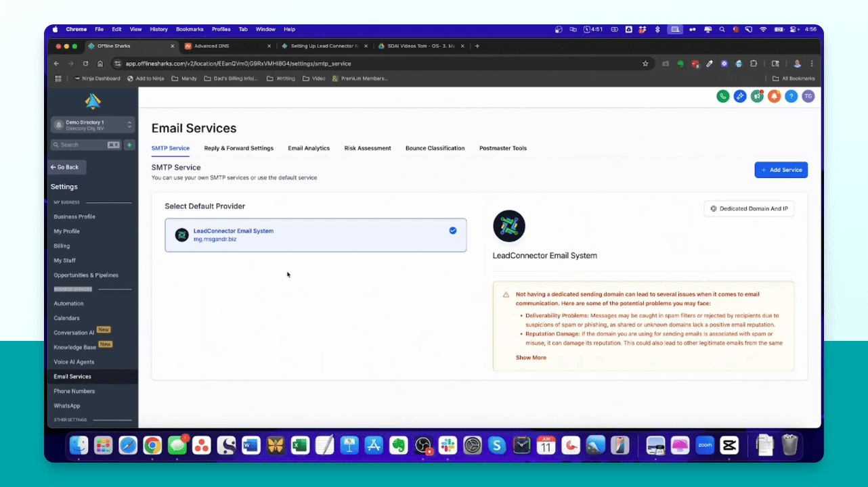Image resolution: width=868 pixels, height=487 pixels.
Task: Open Voice AI Agents settings
Action: 74,362
